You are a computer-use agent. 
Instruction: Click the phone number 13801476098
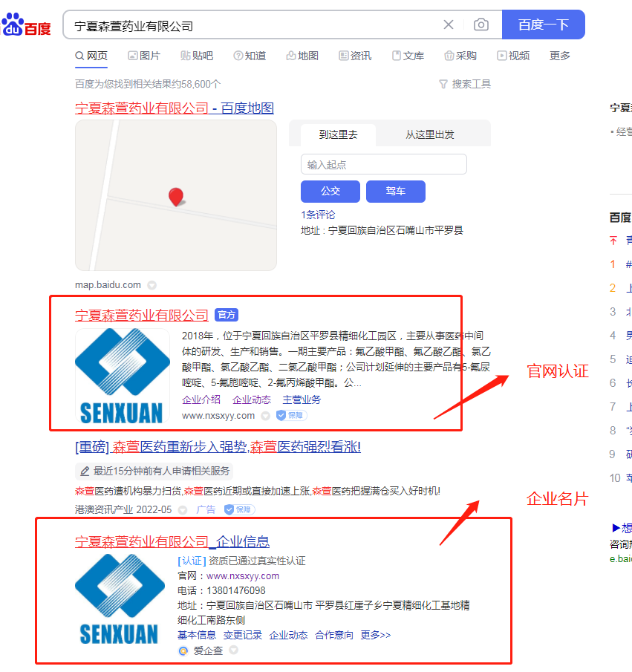(236, 590)
